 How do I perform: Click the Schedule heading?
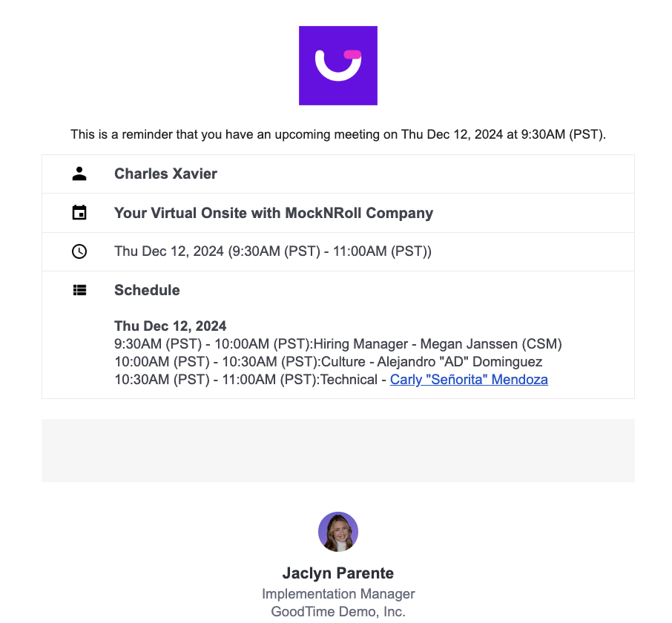pyautogui.click(x=147, y=290)
